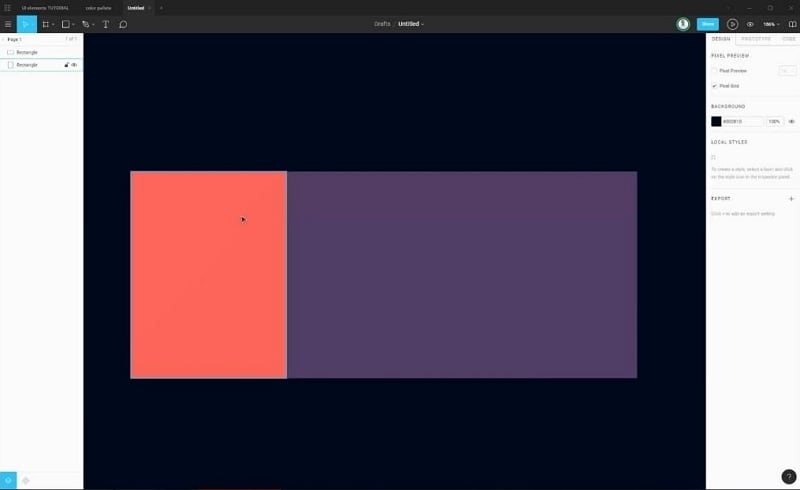Select the Frame tool
Viewport: 800px width, 490px height.
pos(45,24)
